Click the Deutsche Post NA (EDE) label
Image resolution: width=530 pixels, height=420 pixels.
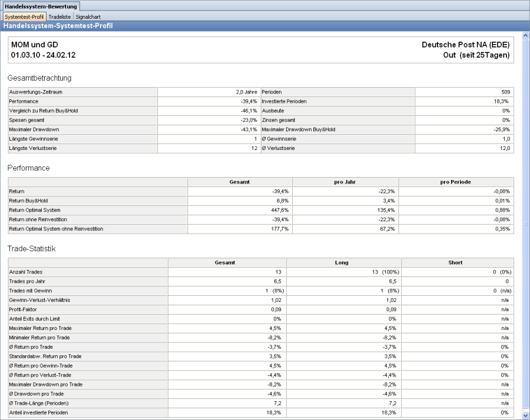pyautogui.click(x=465, y=45)
